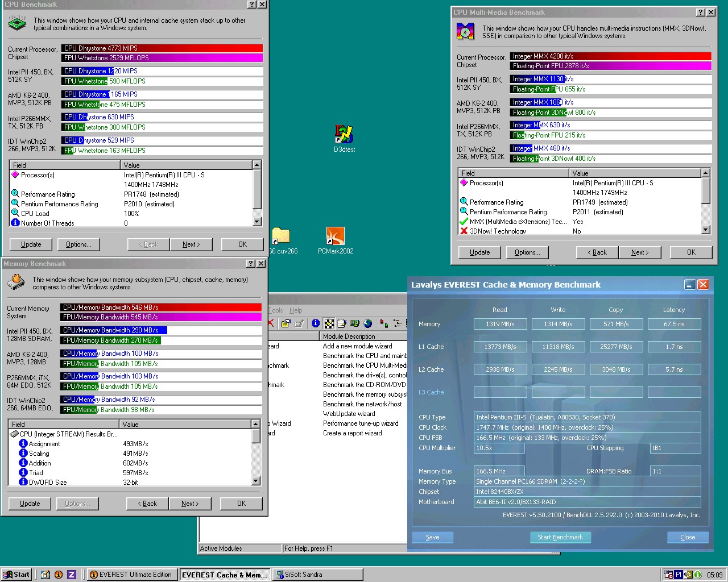Click the magnifier icon beside CPU Load row
This screenshot has height=582, width=728.
pos(15,213)
